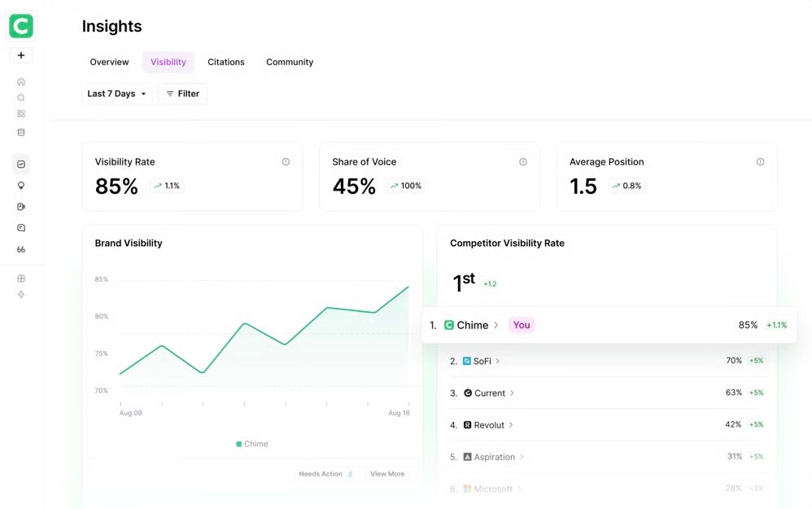Select the insights chart icon in sidebar
This screenshot has width=812, height=509.
[x=21, y=165]
